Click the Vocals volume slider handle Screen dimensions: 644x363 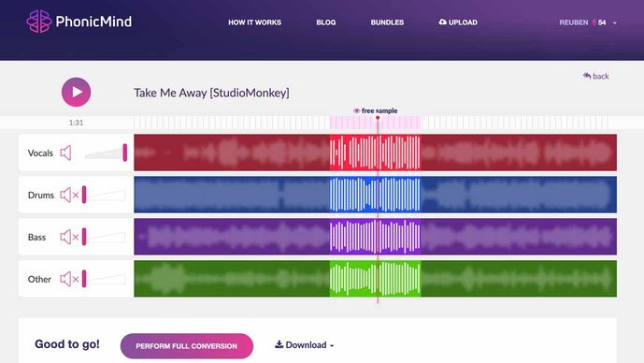(x=125, y=152)
